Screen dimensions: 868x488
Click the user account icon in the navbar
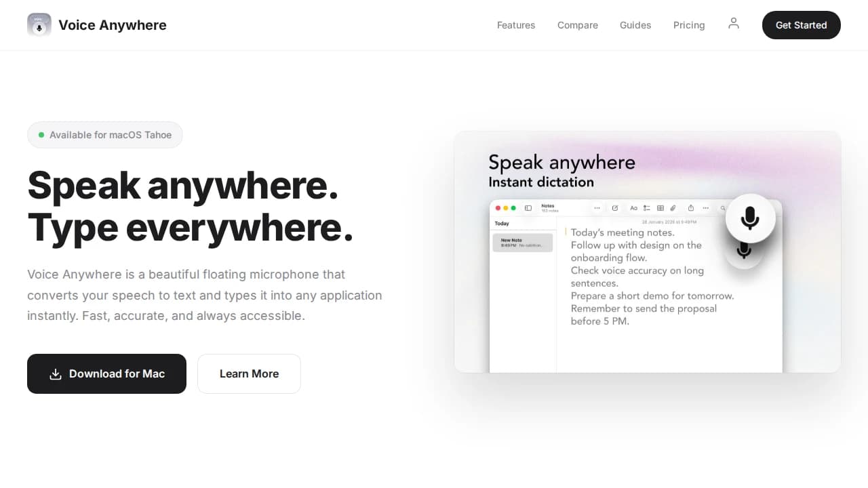point(734,22)
